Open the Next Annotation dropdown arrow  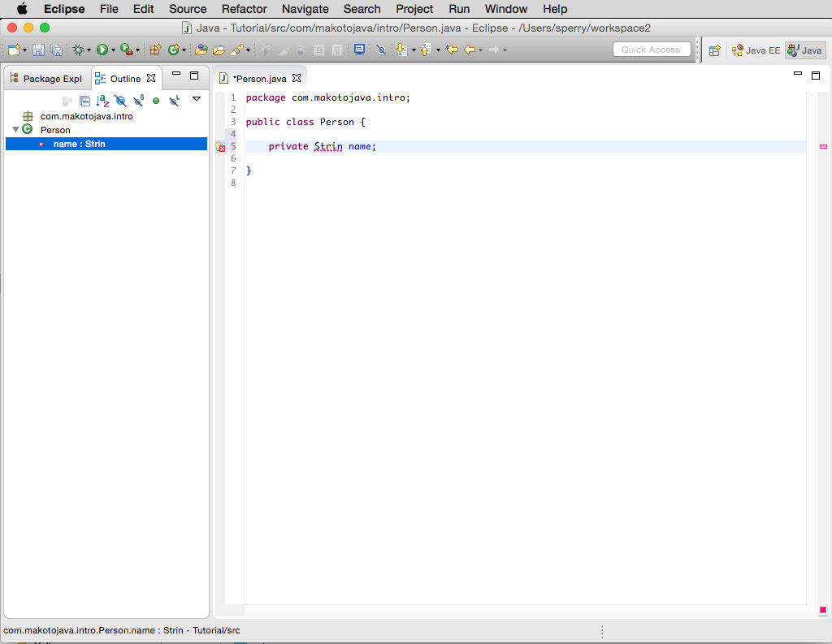[414, 50]
